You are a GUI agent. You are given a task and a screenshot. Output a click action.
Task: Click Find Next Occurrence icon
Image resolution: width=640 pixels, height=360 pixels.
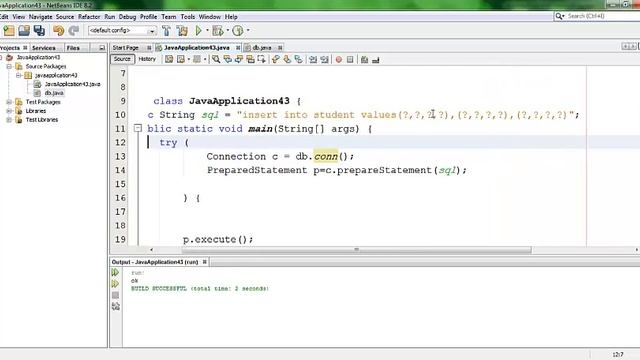239,60
